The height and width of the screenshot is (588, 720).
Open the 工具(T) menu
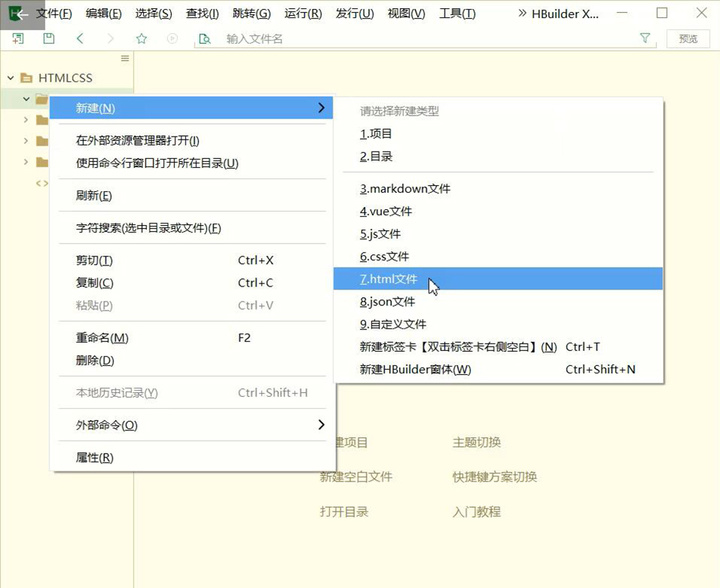tap(457, 14)
